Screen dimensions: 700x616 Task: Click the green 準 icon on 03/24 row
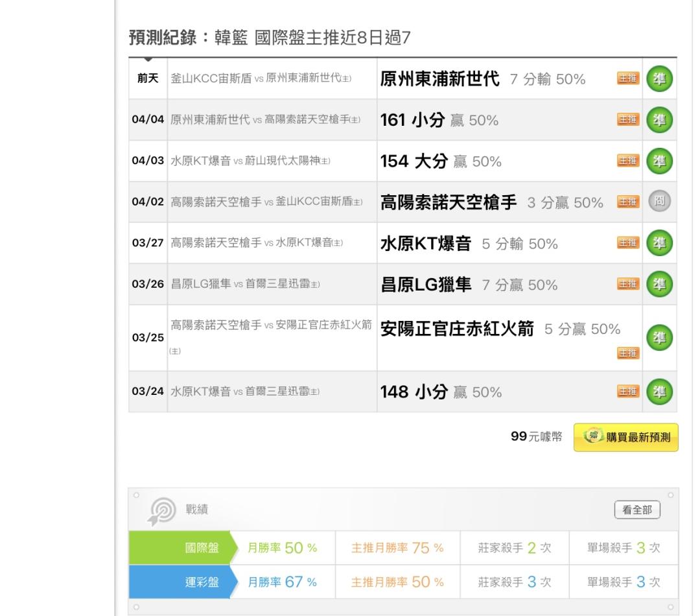[660, 392]
